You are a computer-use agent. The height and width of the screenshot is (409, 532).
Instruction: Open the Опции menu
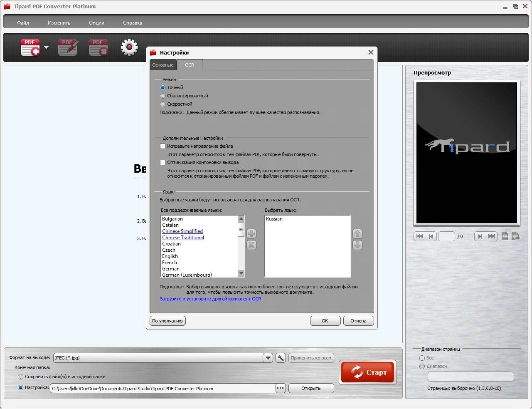point(96,23)
